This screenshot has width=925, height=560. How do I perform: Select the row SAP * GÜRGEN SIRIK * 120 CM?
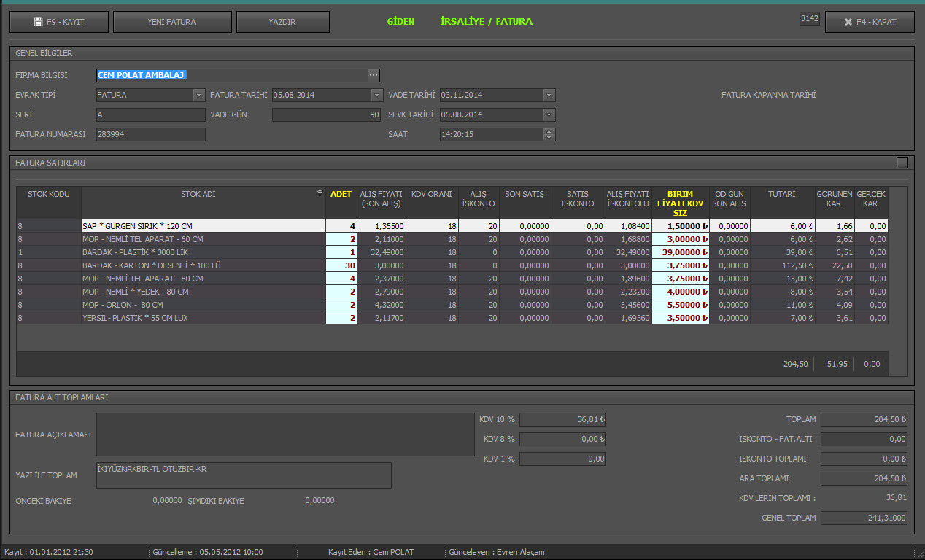tap(452, 226)
